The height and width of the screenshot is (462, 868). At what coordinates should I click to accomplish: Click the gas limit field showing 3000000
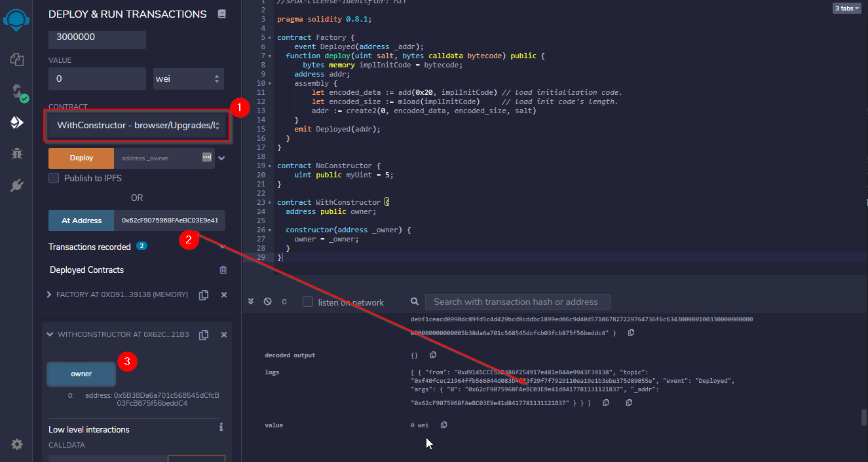97,37
